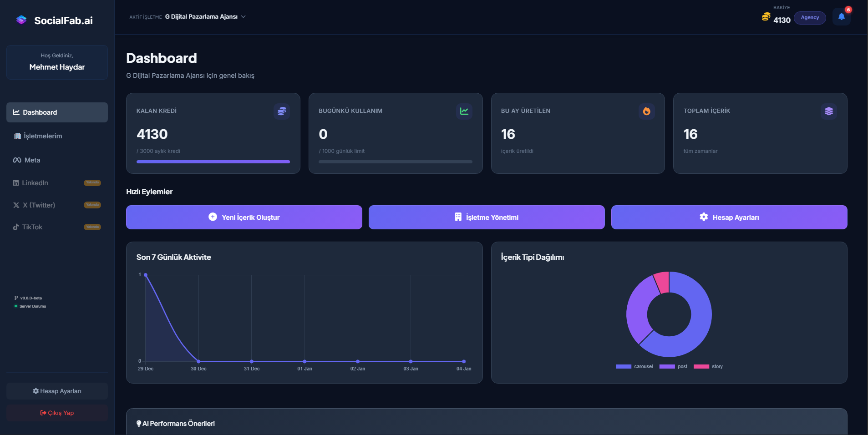Click the X (Twitter) sidebar icon
Screen dimensions: 868x435
[x=16, y=205]
